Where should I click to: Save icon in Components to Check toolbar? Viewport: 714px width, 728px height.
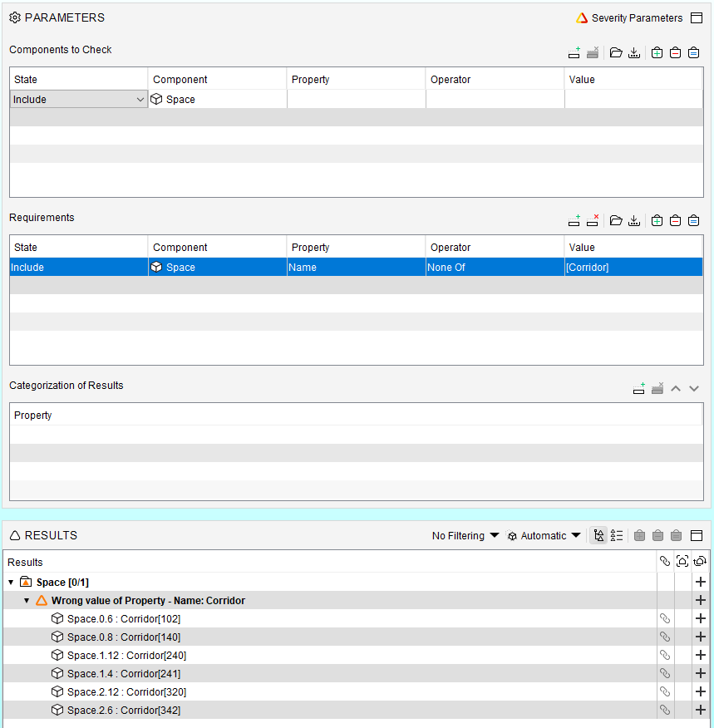(634, 53)
